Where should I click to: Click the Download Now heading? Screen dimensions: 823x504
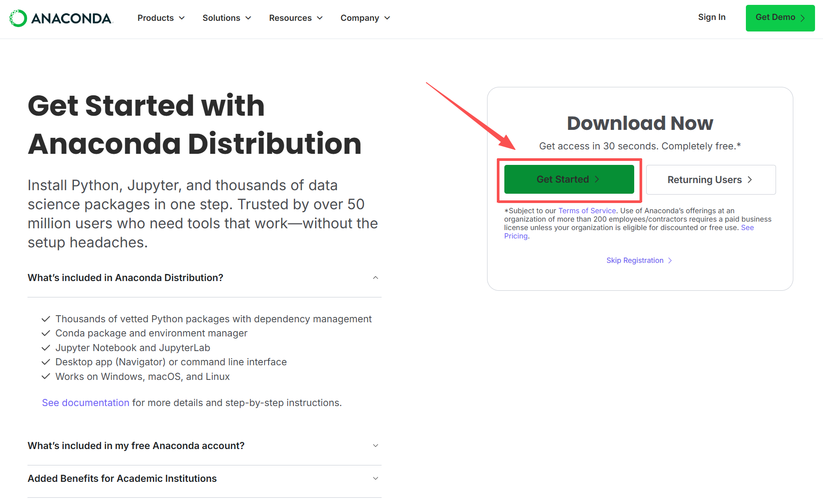(x=640, y=123)
